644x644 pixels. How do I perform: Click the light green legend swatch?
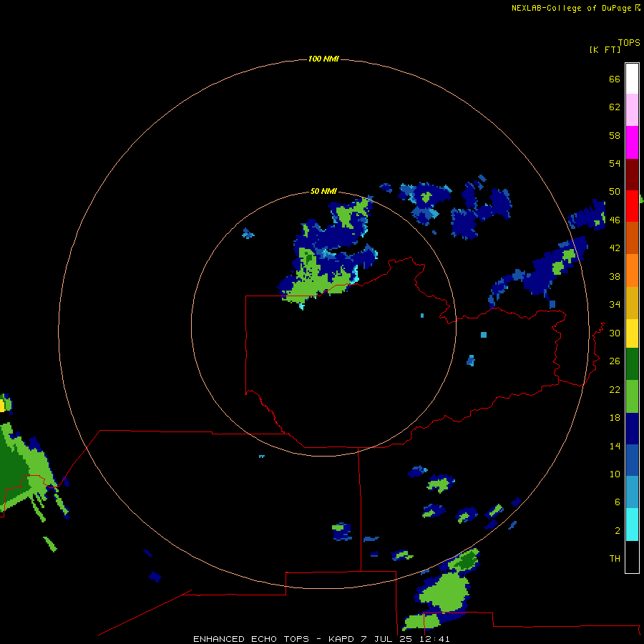632,396
